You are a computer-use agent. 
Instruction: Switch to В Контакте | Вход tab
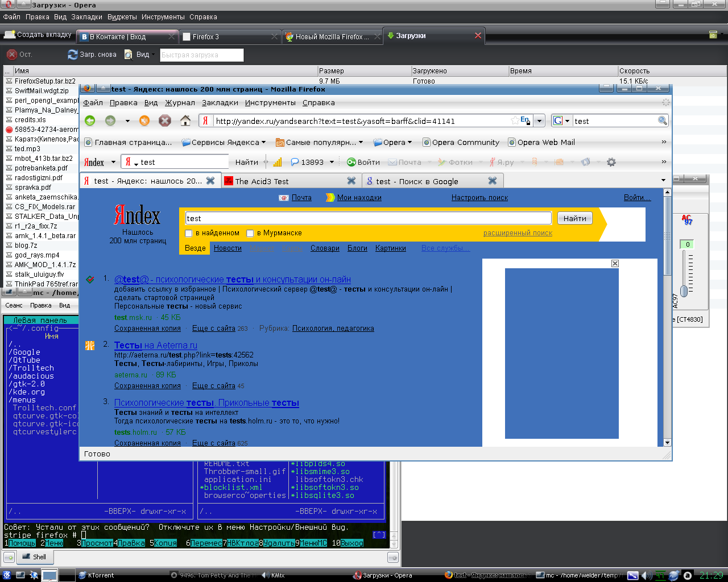(x=127, y=36)
